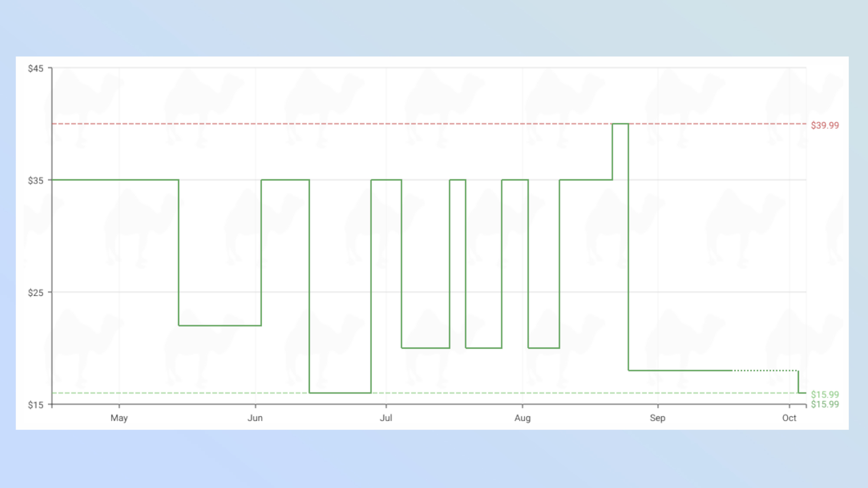This screenshot has width=868, height=488.
Task: Select the May tick on the x-axis
Action: [119, 418]
